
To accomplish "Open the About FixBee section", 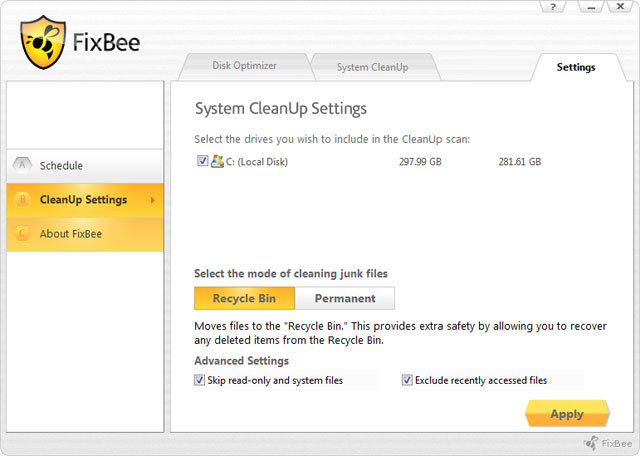I will pos(71,234).
